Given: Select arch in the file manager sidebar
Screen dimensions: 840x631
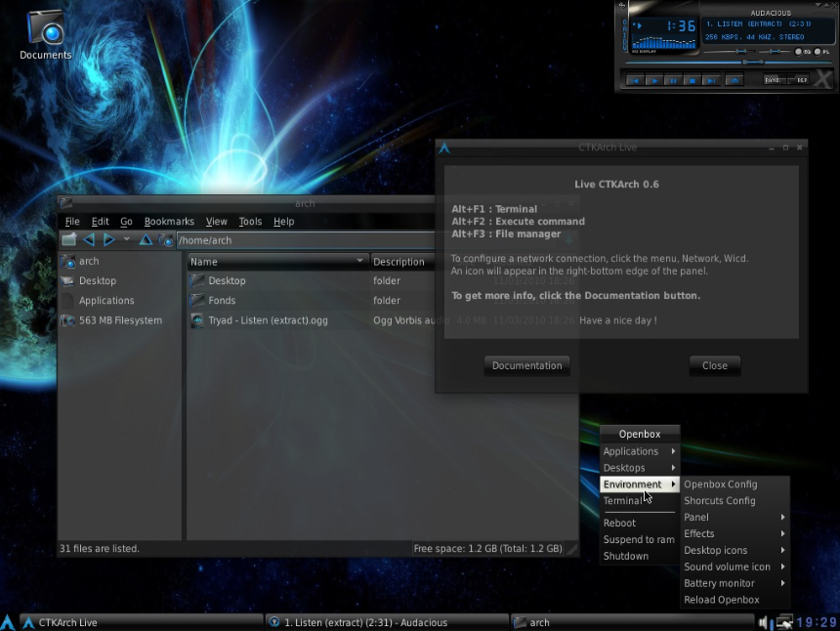Looking at the screenshot, I should (120, 261).
